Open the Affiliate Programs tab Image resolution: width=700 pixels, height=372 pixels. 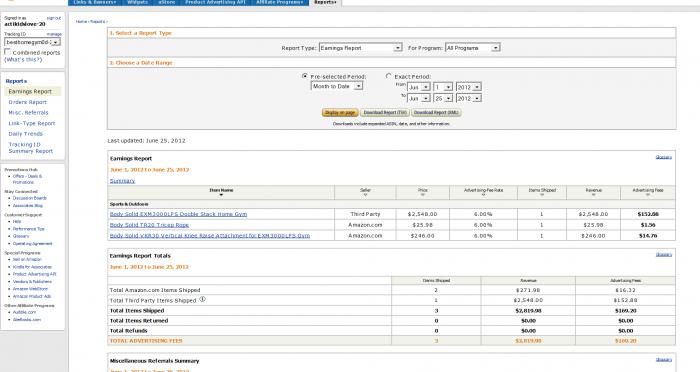tap(279, 2)
